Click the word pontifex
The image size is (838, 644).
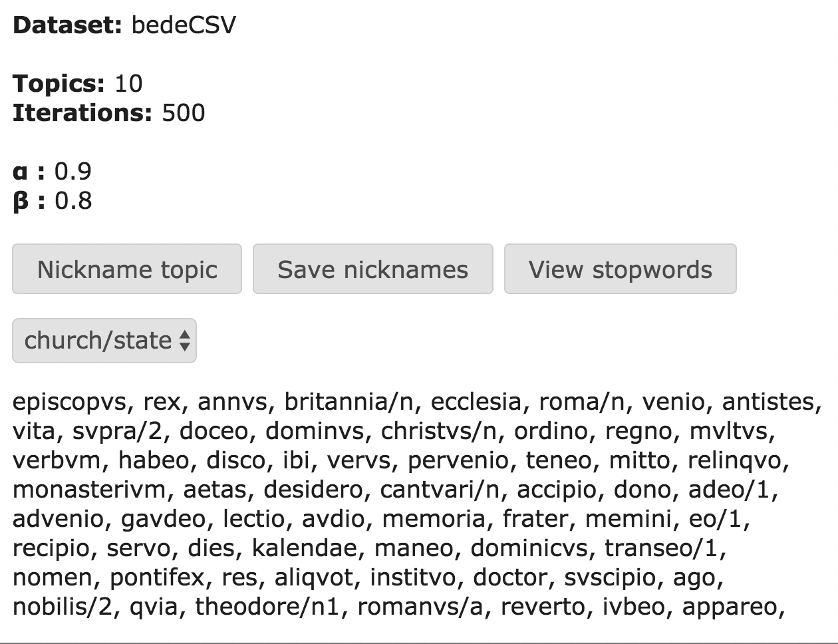(x=157, y=577)
